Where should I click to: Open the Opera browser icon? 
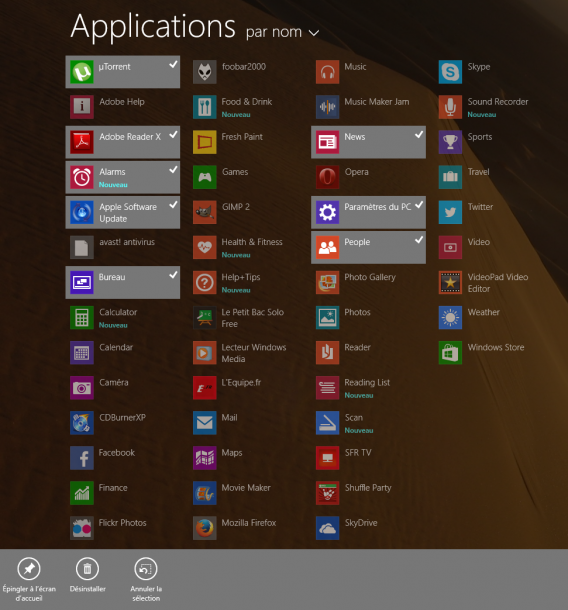pos(328,177)
